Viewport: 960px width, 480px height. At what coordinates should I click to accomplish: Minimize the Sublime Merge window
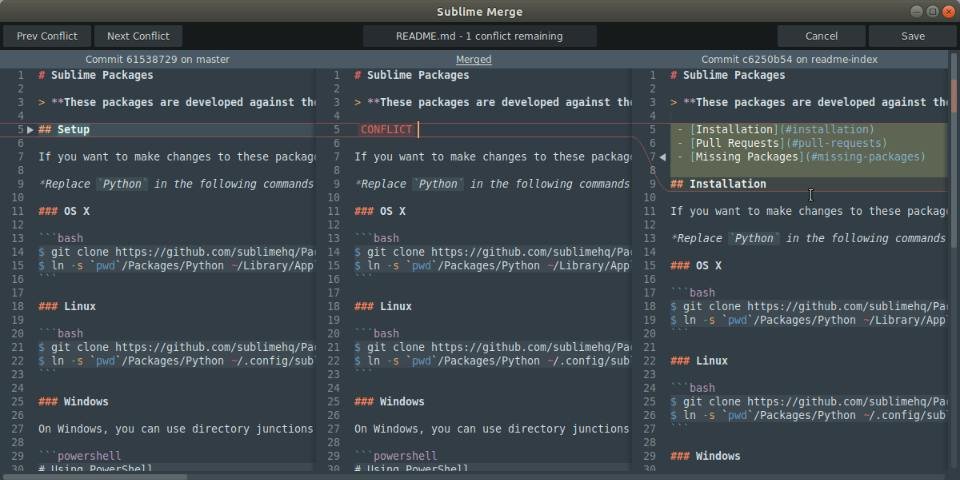pyautogui.click(x=916, y=12)
